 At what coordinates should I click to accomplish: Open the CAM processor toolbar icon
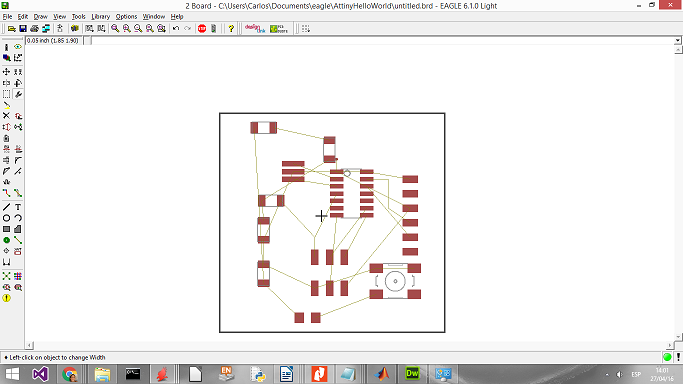tap(46, 29)
